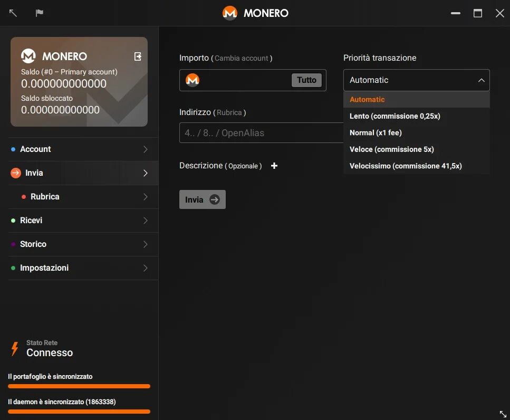Choose Automatic priority option in list
Image resolution: width=510 pixels, height=420 pixels.
416,99
